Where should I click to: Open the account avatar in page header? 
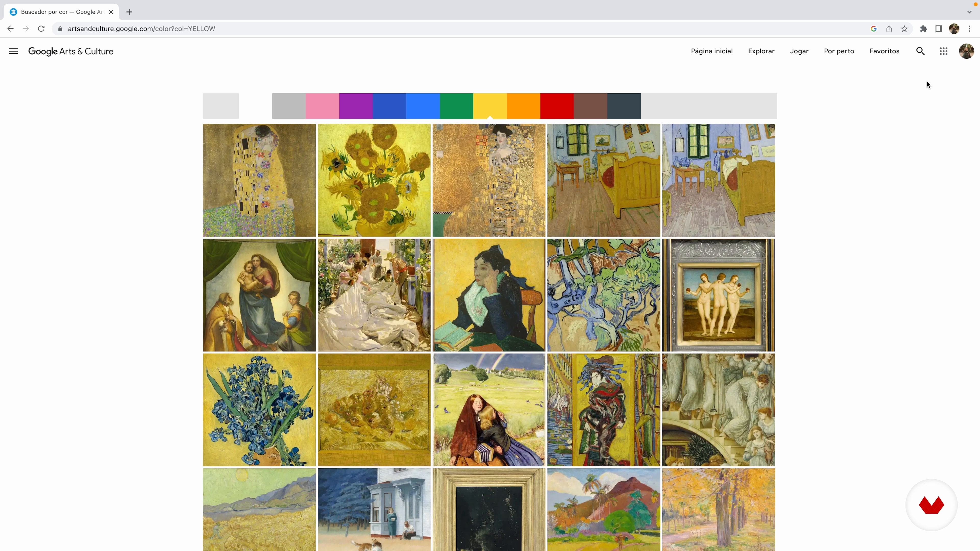tap(966, 51)
